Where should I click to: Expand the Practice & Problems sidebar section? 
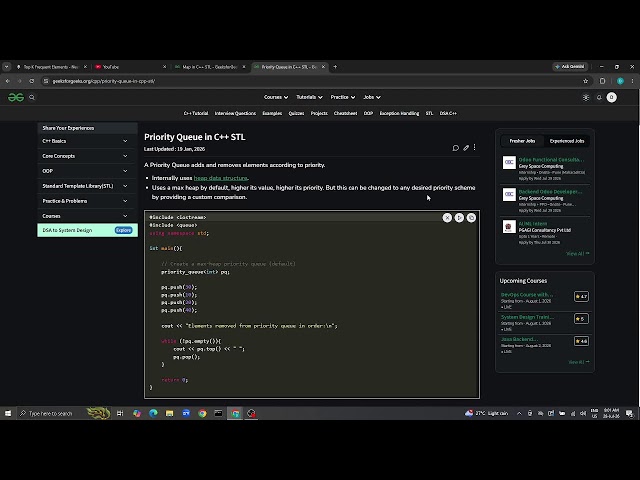pyautogui.click(x=85, y=201)
